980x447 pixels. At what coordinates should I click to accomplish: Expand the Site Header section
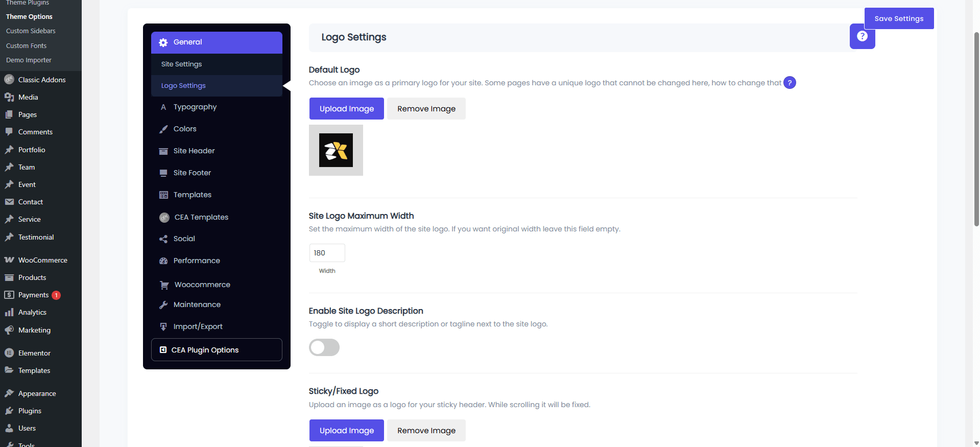pos(194,151)
